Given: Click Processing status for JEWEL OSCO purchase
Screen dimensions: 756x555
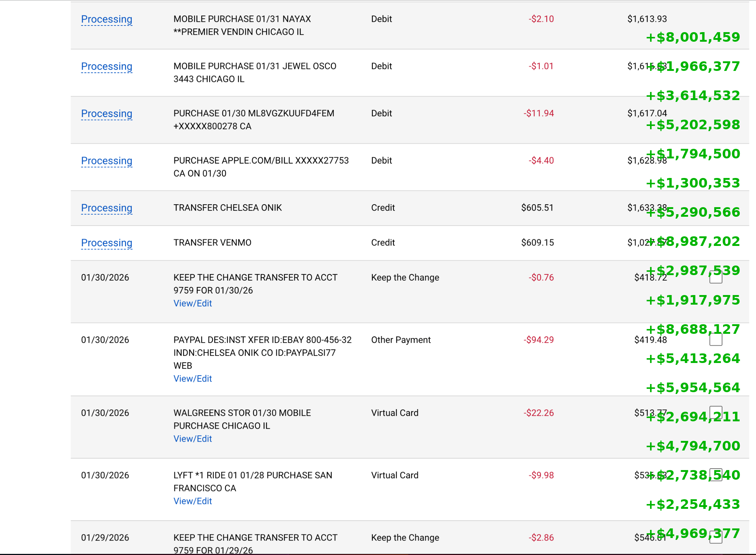Looking at the screenshot, I should pyautogui.click(x=107, y=66).
